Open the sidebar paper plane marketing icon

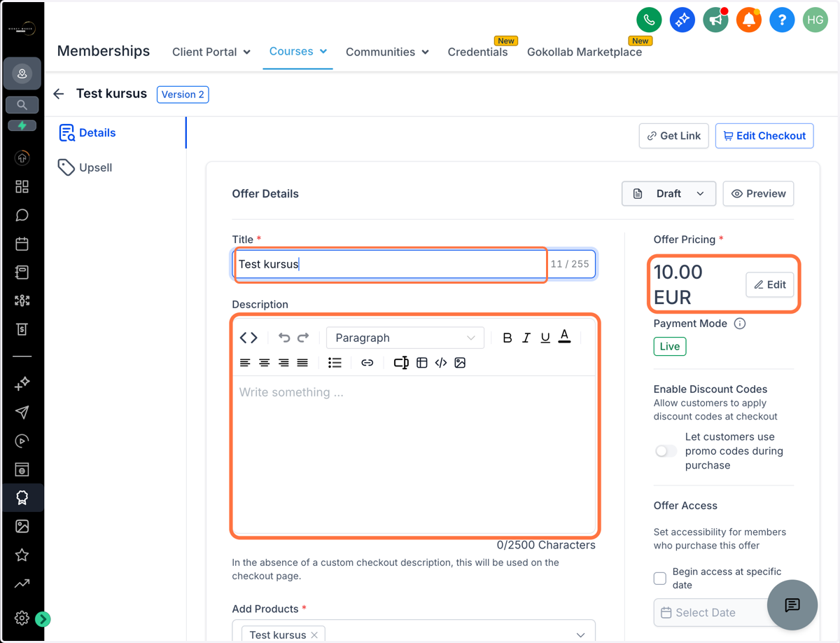pyautogui.click(x=22, y=412)
